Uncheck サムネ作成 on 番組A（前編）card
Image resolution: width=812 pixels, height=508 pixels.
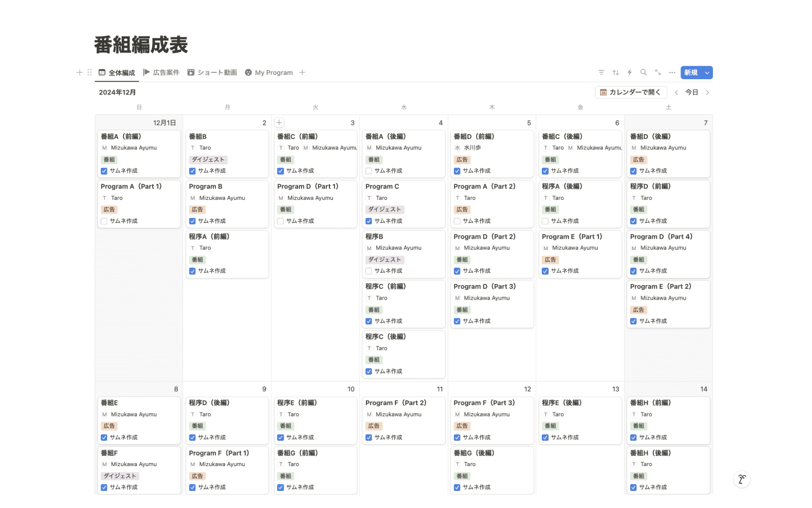[x=104, y=171]
